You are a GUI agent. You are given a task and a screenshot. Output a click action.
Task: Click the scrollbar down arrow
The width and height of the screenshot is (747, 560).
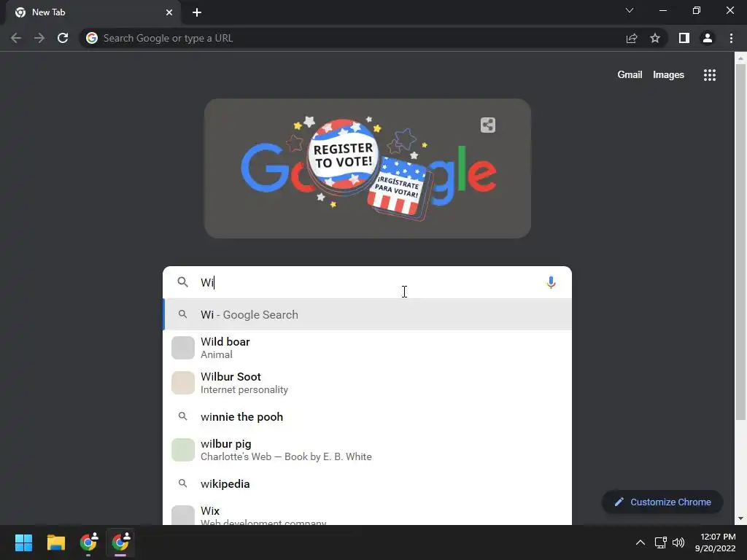[740, 518]
